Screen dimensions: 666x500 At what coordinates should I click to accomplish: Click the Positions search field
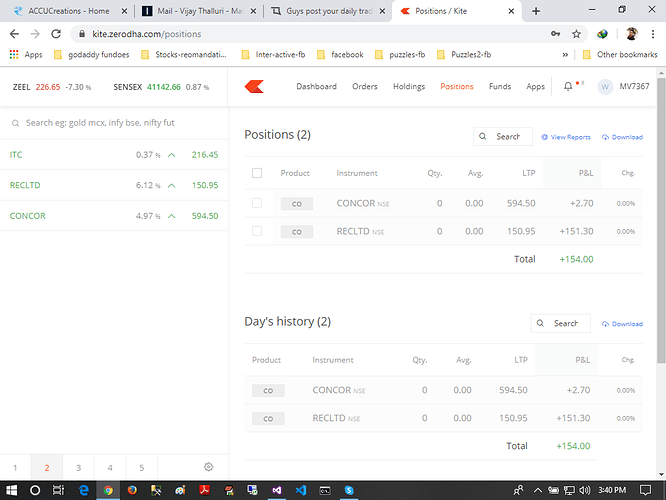point(503,136)
